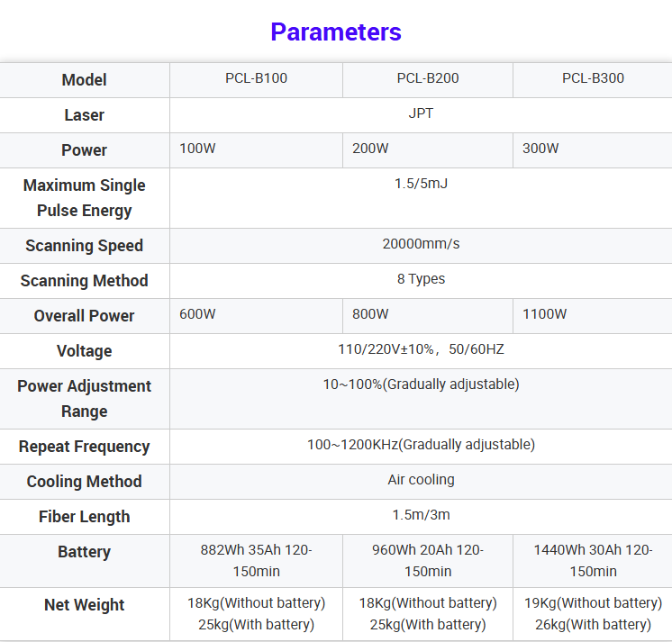This screenshot has width=672, height=642.
Task: Select the PCL-B200 model cell
Action: 428,78
